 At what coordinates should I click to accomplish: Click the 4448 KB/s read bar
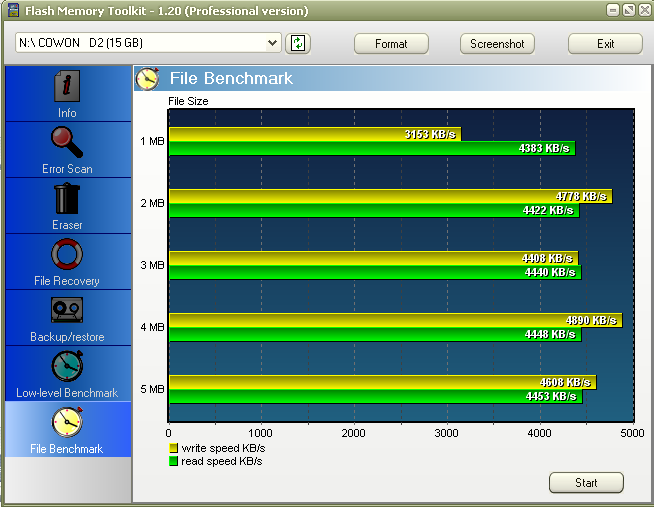pyautogui.click(x=375, y=335)
